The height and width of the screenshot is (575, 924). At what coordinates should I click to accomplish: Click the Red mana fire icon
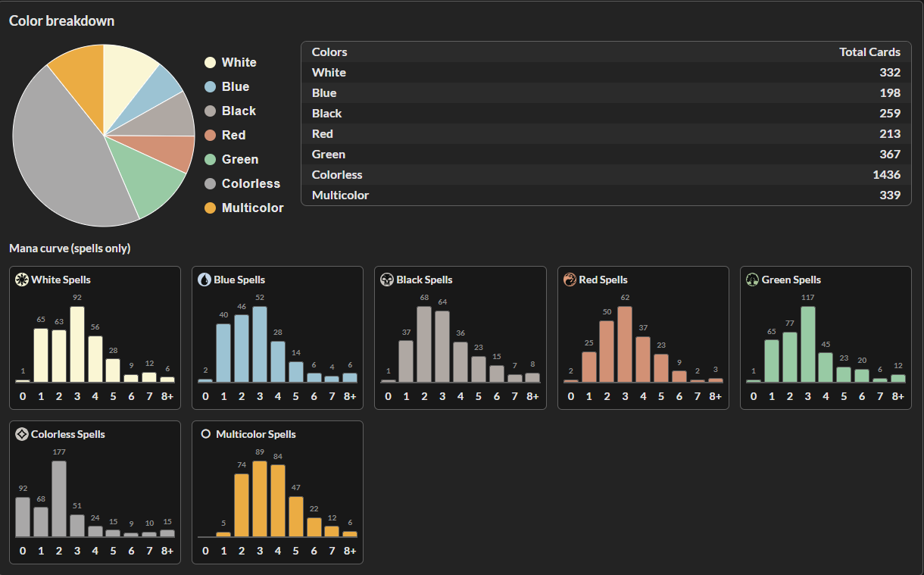coord(570,280)
